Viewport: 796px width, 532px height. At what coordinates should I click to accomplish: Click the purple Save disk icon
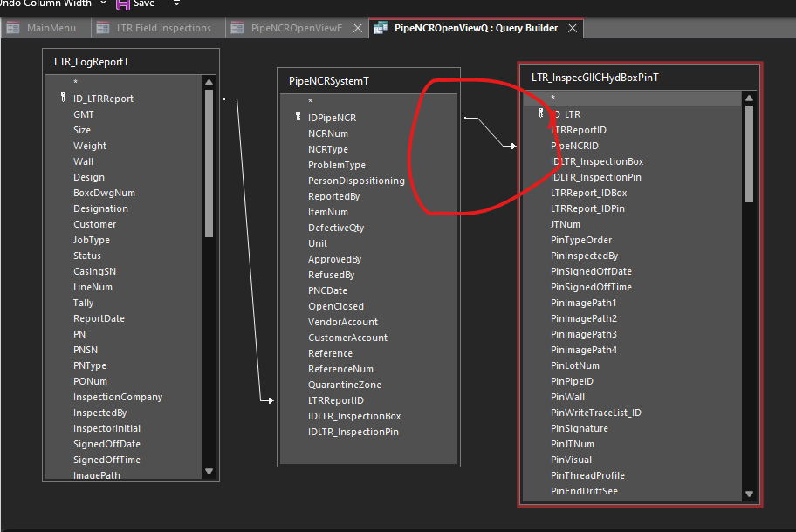click(123, 4)
